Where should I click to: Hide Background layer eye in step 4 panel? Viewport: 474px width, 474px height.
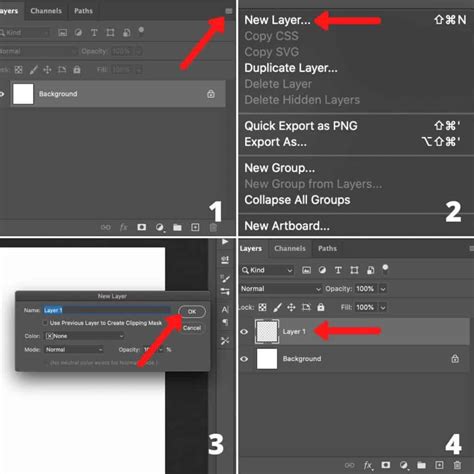pyautogui.click(x=244, y=359)
